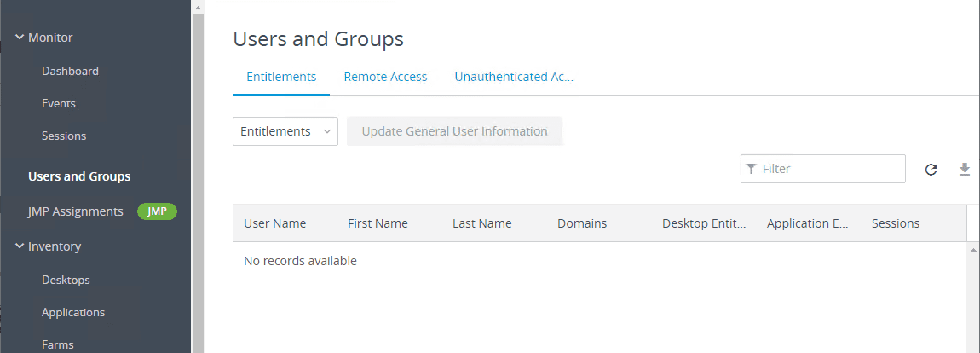Open JMP Assignments page
The image size is (980, 353).
click(x=76, y=211)
